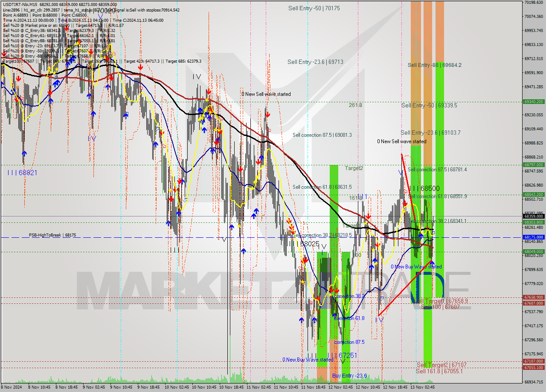
Task: Select 'Sell Entry -23.6 | 69103.7' label
Action: click(430, 133)
